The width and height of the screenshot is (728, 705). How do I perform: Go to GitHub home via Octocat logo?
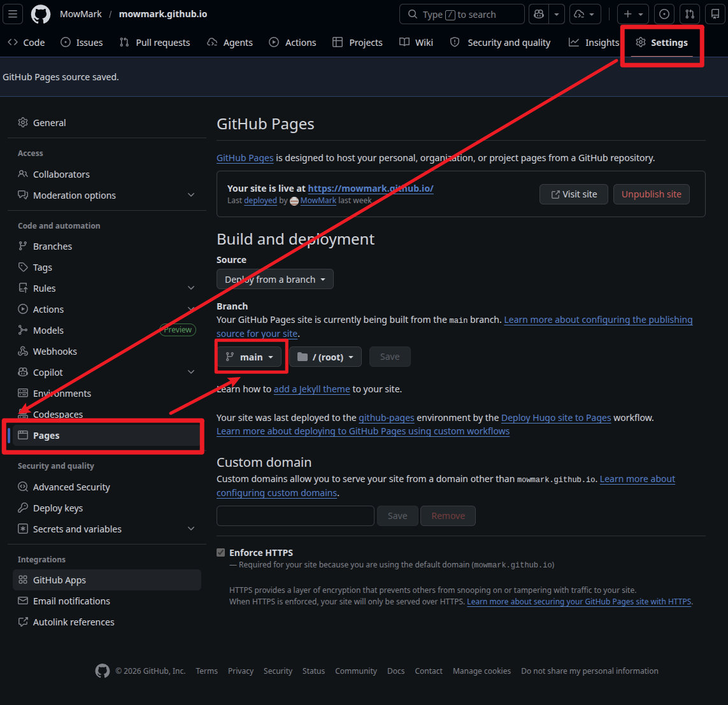(x=40, y=14)
